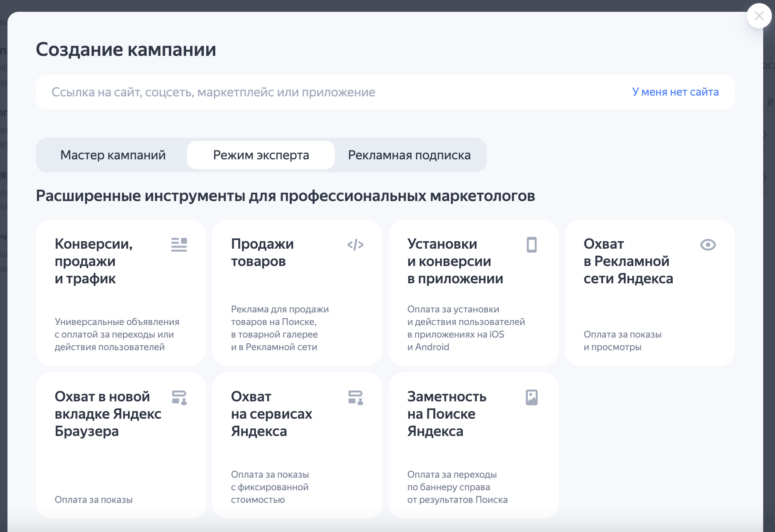This screenshot has width=775, height=532.
Task: Click the list icon on Конверсии, продажи и трафик card
Action: [179, 245]
